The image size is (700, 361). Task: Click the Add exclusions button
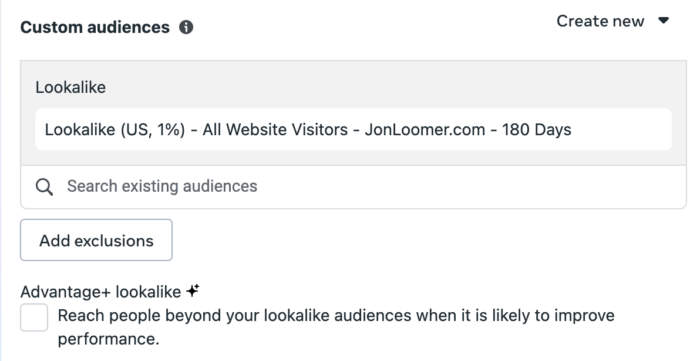[96, 240]
